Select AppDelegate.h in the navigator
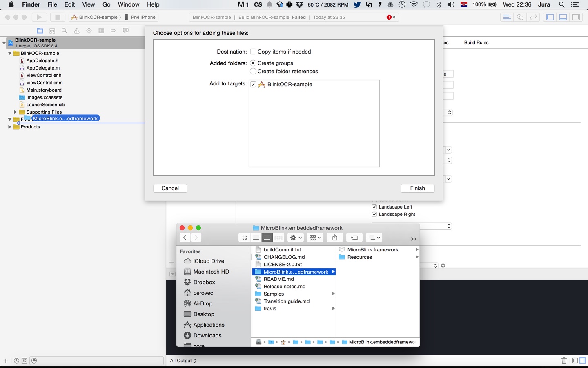 coord(42,61)
